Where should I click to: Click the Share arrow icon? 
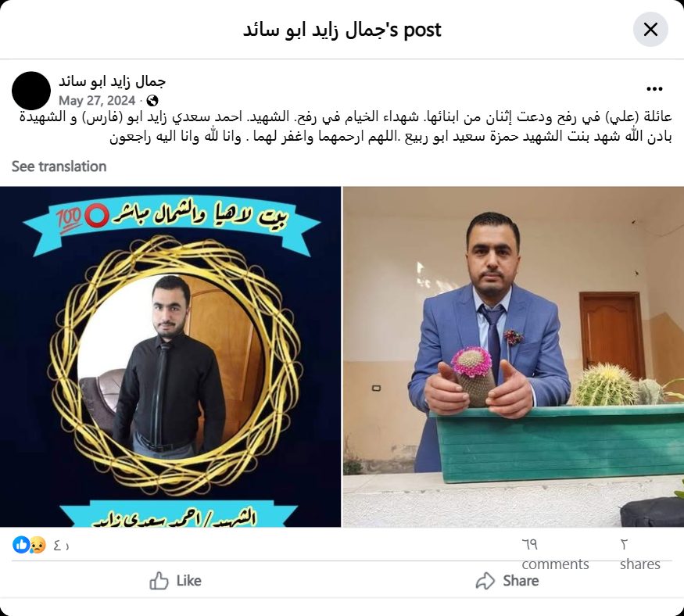485,581
